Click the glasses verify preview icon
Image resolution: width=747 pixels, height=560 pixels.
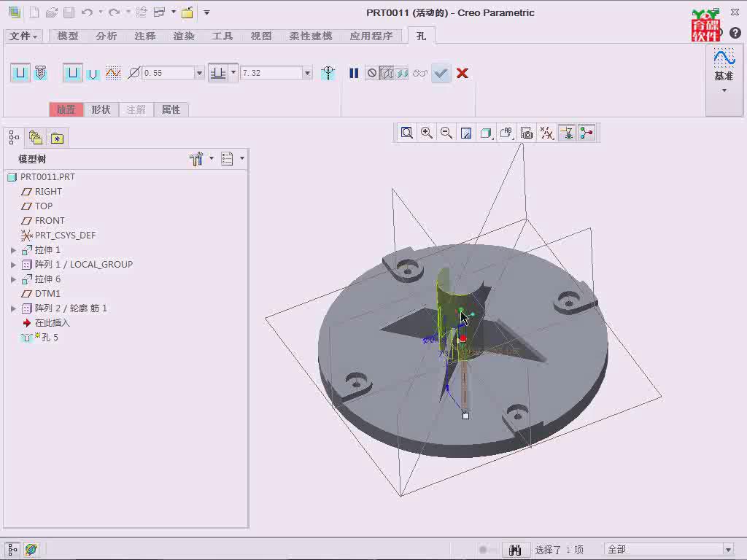point(420,73)
